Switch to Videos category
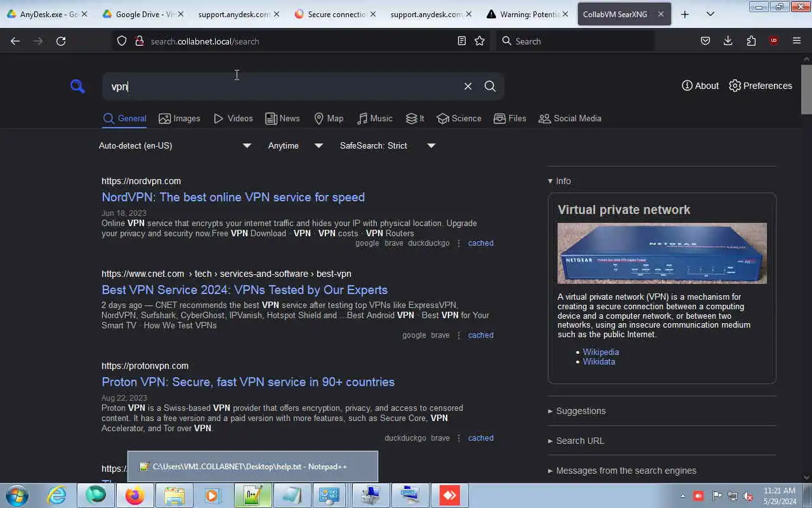The width and height of the screenshot is (812, 508). (233, 119)
